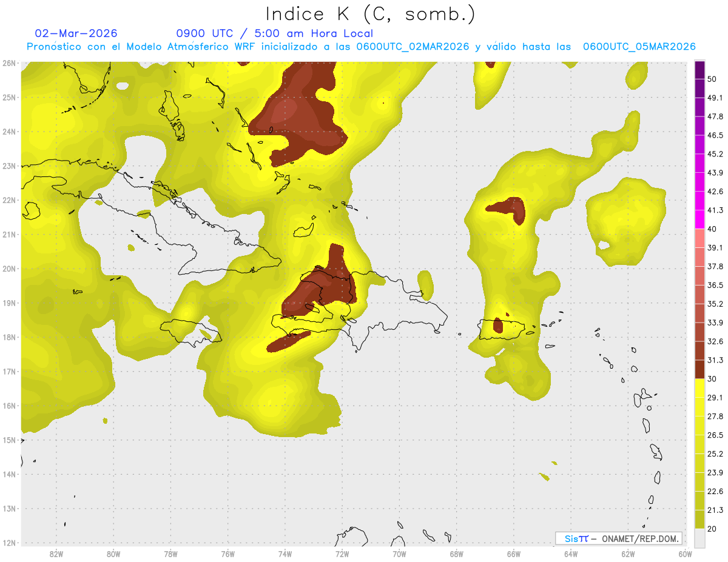Click the title 'Indice K (C, somb.)'

click(x=370, y=15)
